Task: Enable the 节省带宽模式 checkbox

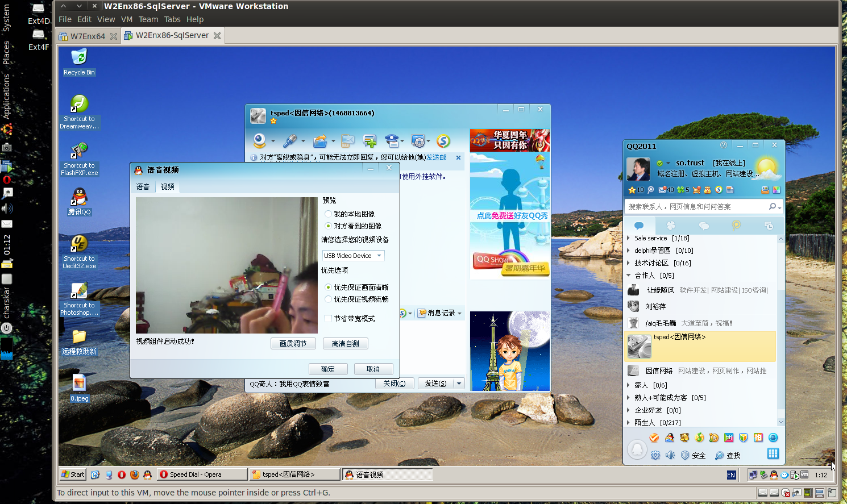Action: tap(328, 318)
